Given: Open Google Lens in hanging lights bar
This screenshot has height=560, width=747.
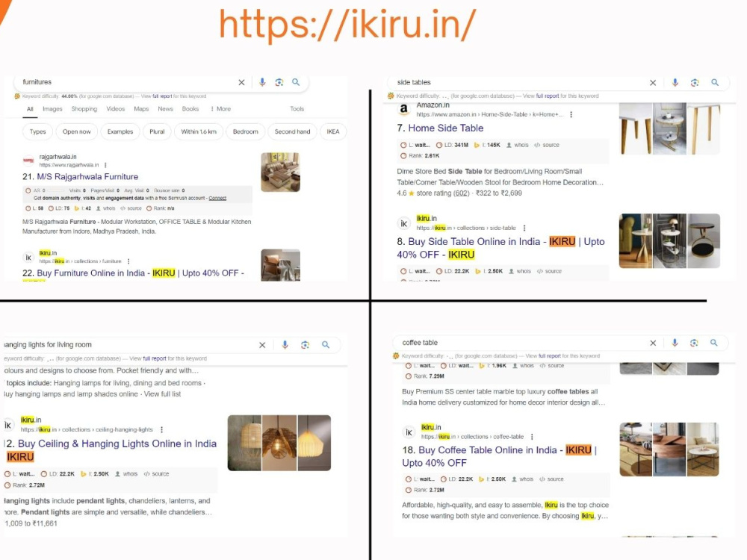Looking at the screenshot, I should [306, 345].
